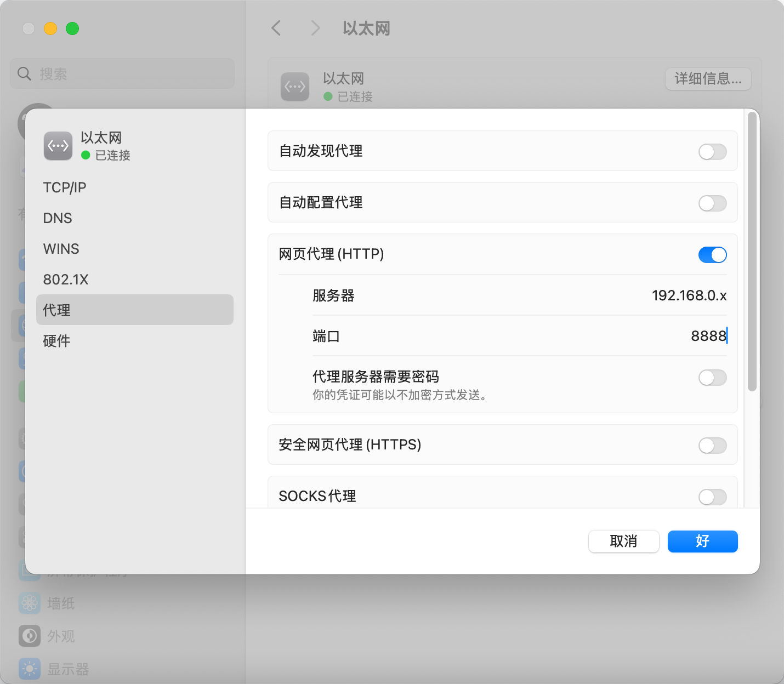This screenshot has height=684, width=784.
Task: Open the DNS settings section
Action: pyautogui.click(x=57, y=218)
